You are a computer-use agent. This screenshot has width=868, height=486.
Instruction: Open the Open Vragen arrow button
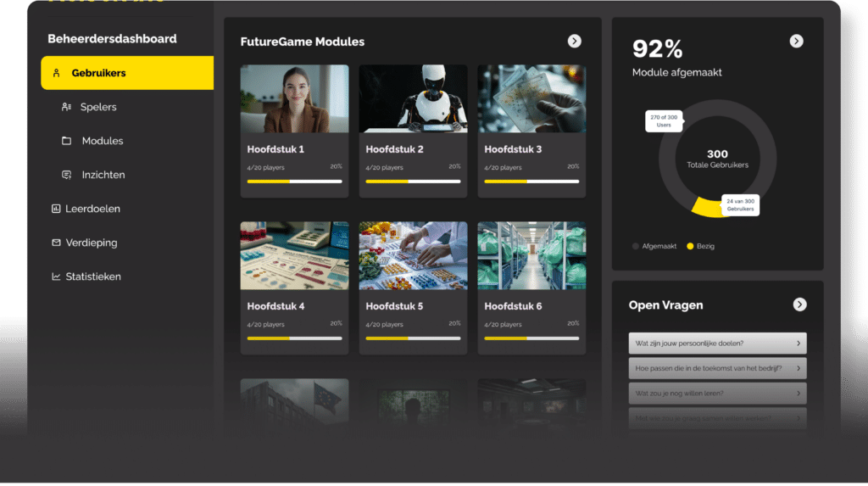coord(799,304)
